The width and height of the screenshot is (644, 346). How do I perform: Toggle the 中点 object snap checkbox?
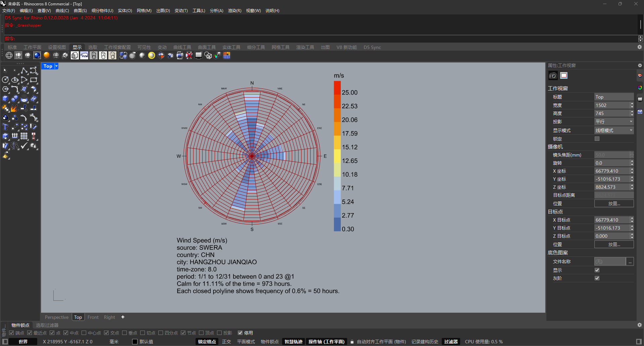(66, 333)
